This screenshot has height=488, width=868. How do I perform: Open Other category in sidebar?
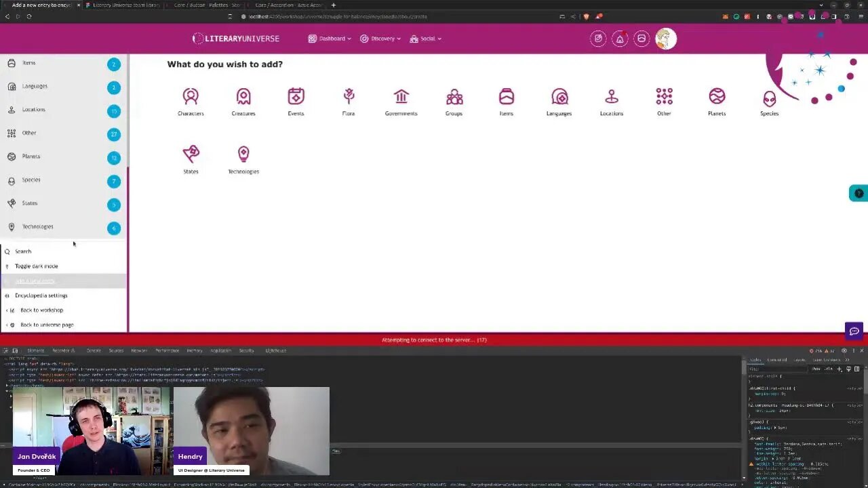pyautogui.click(x=62, y=133)
